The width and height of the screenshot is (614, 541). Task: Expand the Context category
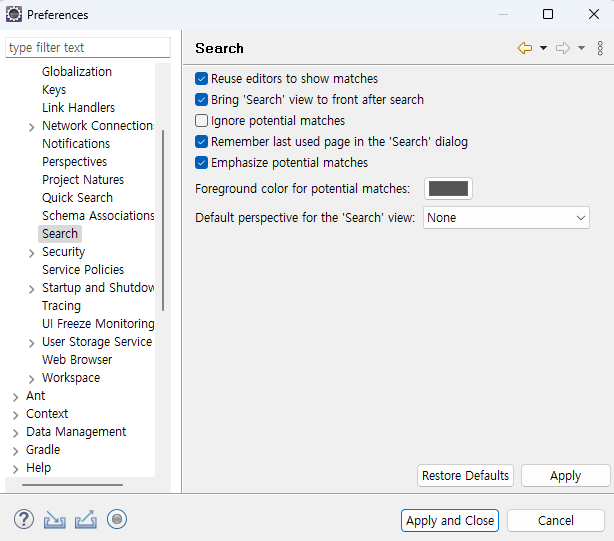15,415
